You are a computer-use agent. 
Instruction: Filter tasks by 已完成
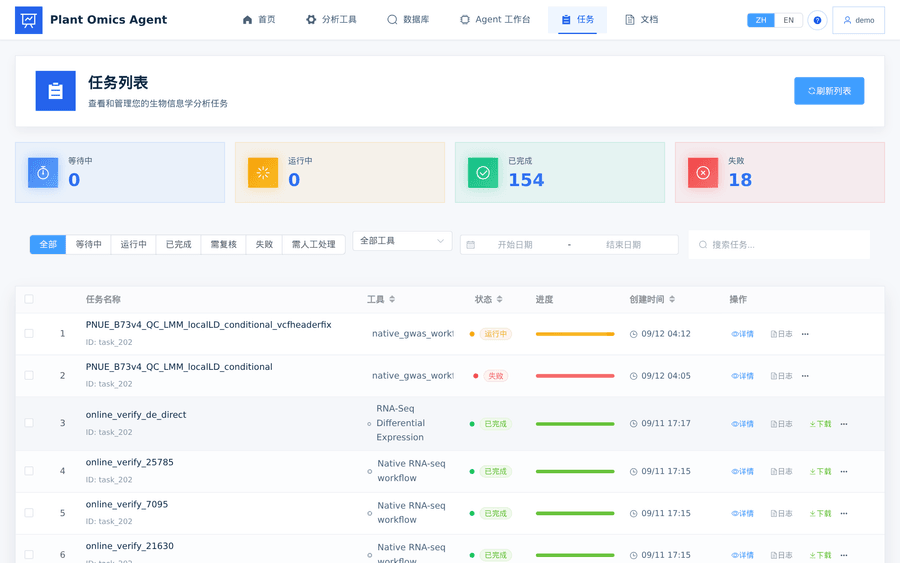[179, 244]
